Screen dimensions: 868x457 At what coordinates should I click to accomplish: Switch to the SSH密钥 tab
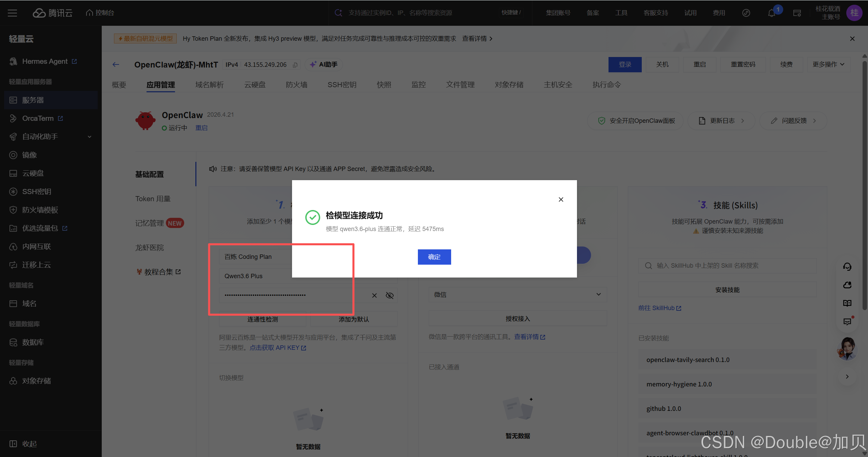click(x=342, y=85)
